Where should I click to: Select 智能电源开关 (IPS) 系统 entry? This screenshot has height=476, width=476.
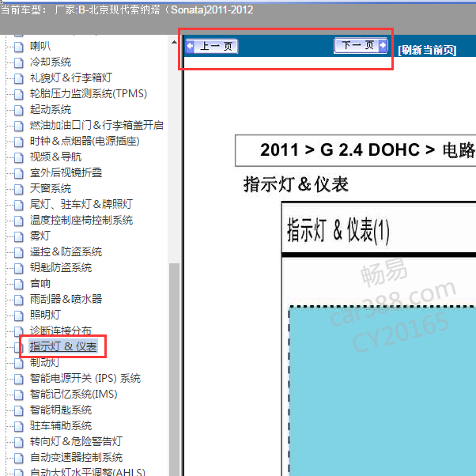pos(85,378)
